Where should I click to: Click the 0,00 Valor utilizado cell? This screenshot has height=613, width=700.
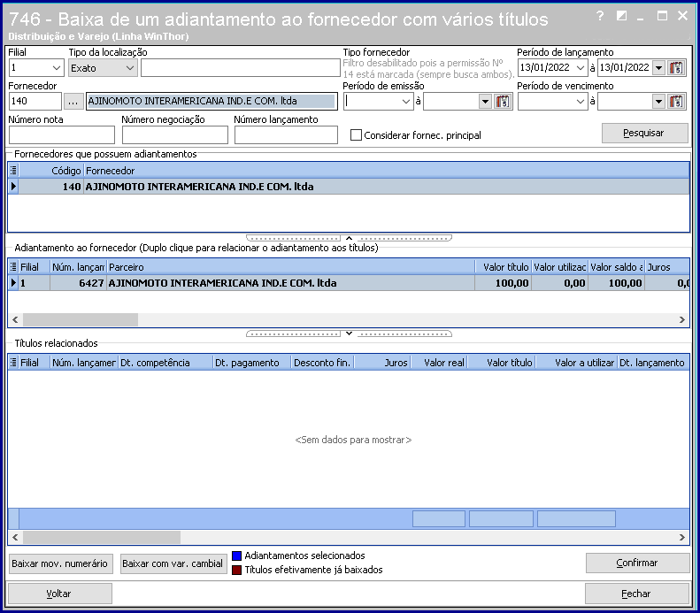click(x=560, y=283)
